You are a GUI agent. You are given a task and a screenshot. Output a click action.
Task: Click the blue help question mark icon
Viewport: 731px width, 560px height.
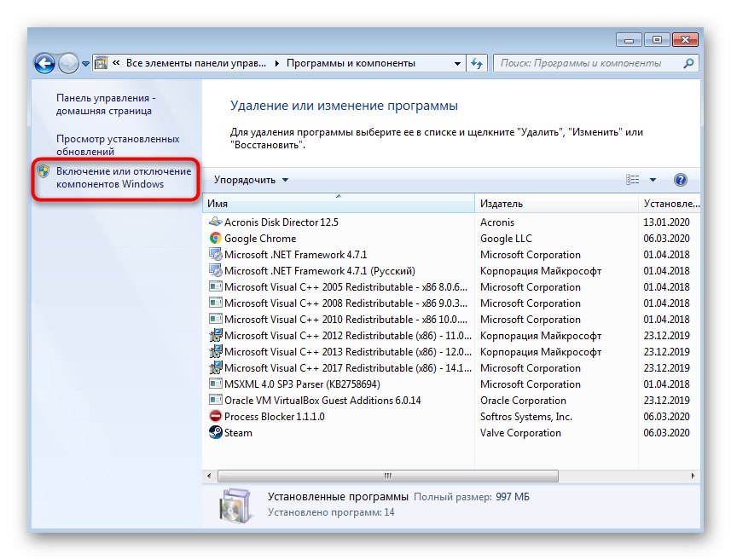point(680,180)
